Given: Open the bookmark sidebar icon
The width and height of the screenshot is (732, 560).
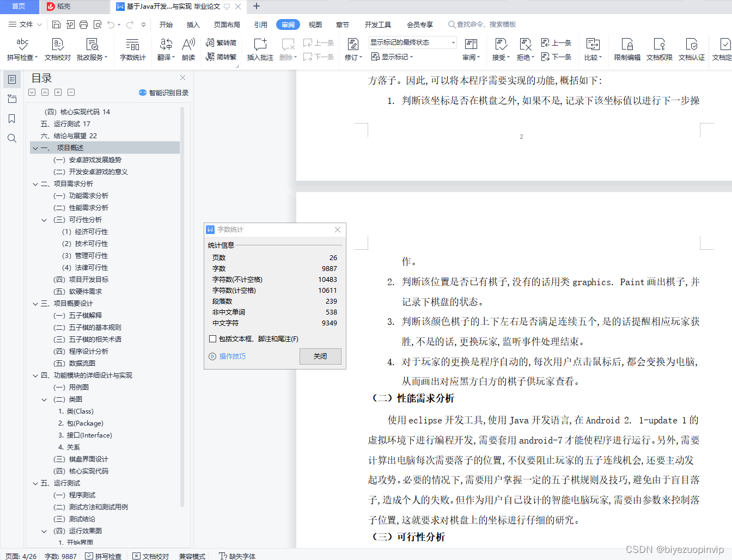Looking at the screenshot, I should [12, 119].
